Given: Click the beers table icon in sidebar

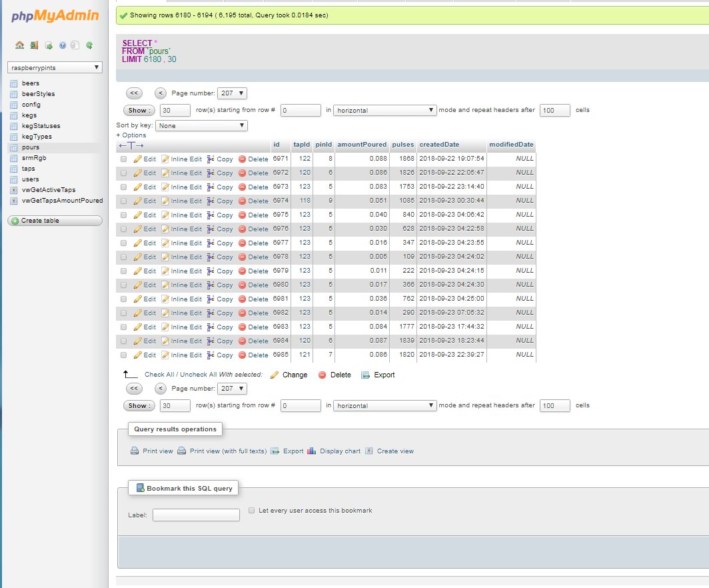Looking at the screenshot, I should [x=13, y=83].
